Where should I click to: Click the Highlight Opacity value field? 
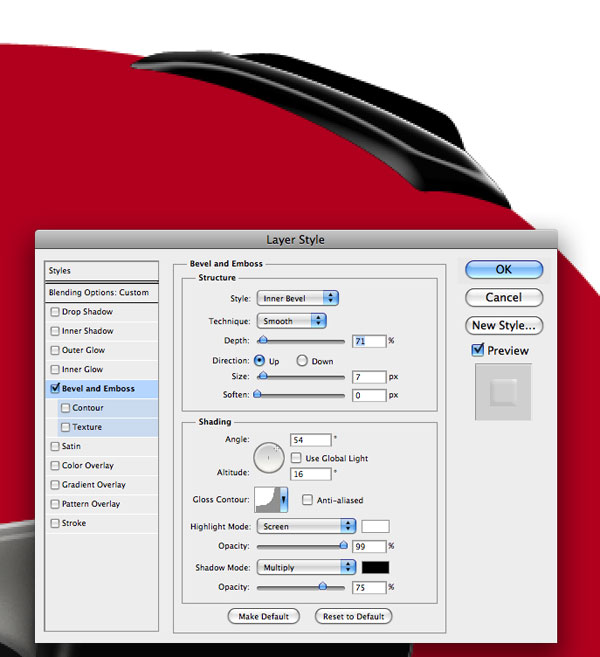369,546
